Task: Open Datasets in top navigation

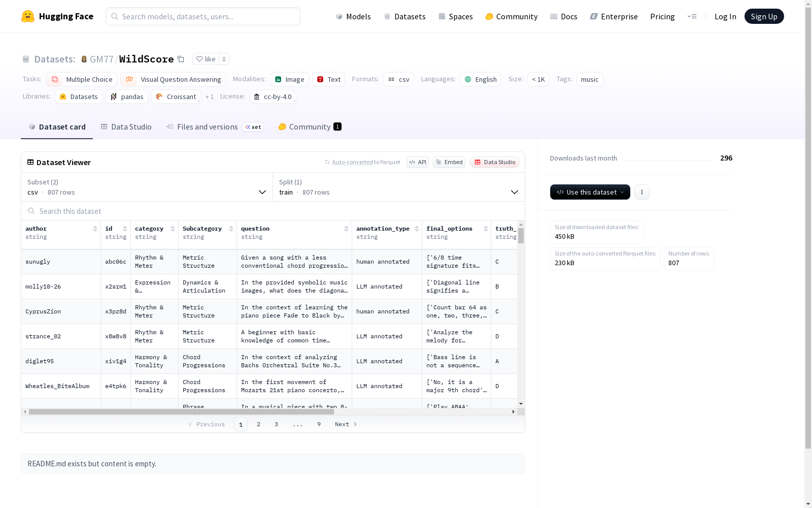Action: [x=404, y=16]
